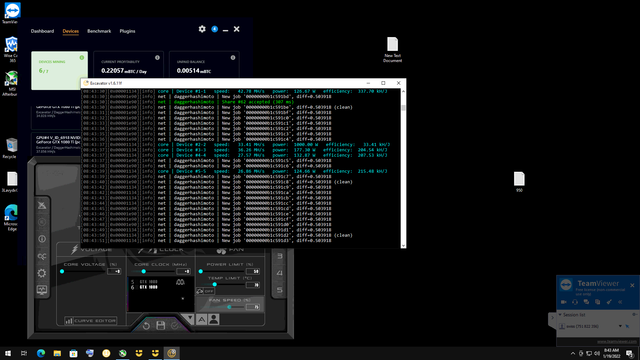The image size is (640, 360).
Task: Select Afterburner profile slot 5
Action: 280,290
